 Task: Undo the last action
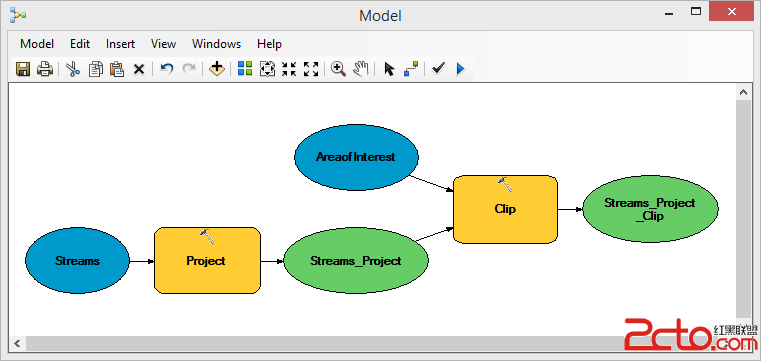click(x=166, y=69)
